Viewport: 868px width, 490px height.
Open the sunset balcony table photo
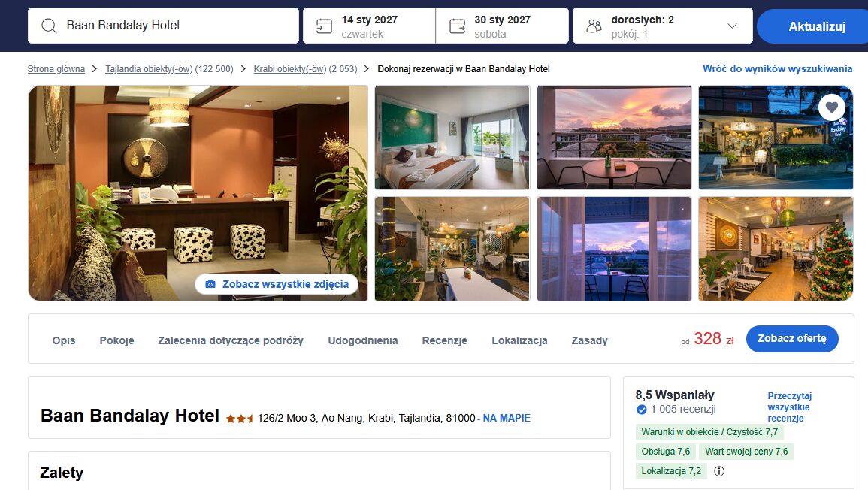pos(614,138)
